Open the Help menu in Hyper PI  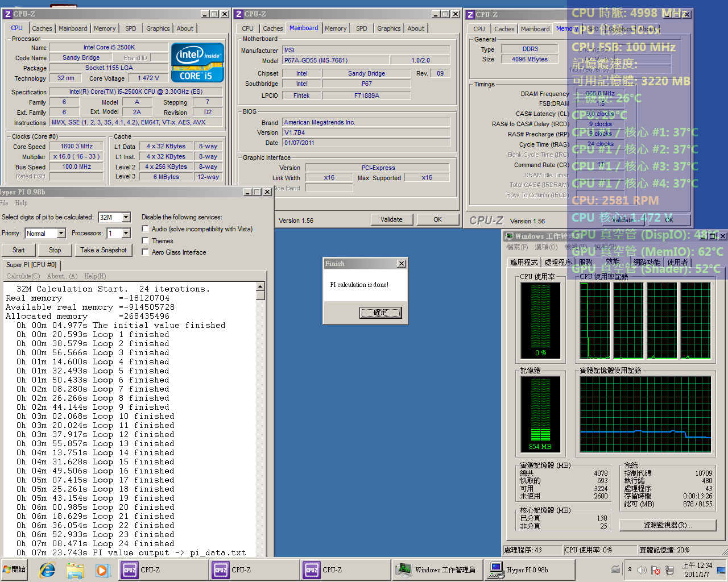click(x=21, y=203)
